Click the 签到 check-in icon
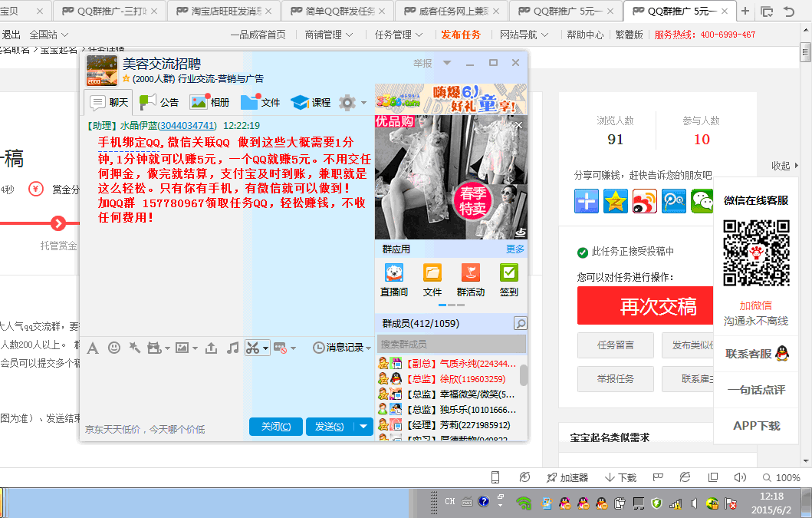The image size is (812, 518). tap(508, 280)
